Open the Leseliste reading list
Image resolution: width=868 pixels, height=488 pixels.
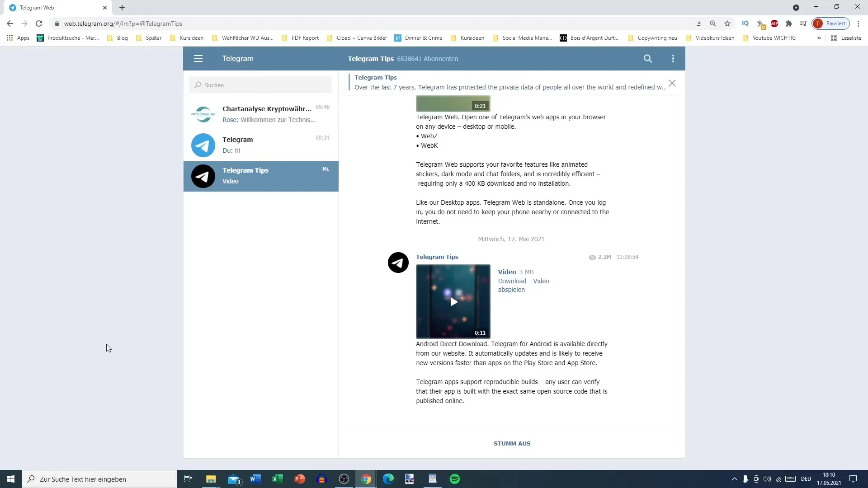pos(846,38)
